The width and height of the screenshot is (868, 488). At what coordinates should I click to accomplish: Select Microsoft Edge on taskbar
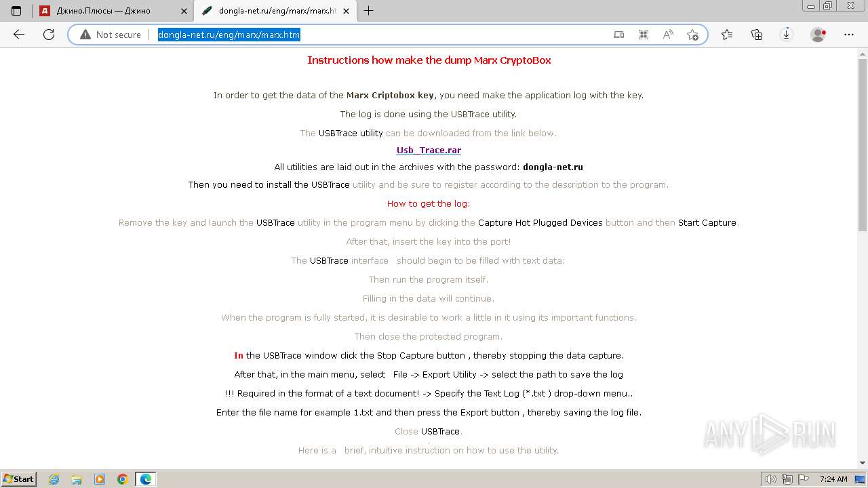pos(146,479)
